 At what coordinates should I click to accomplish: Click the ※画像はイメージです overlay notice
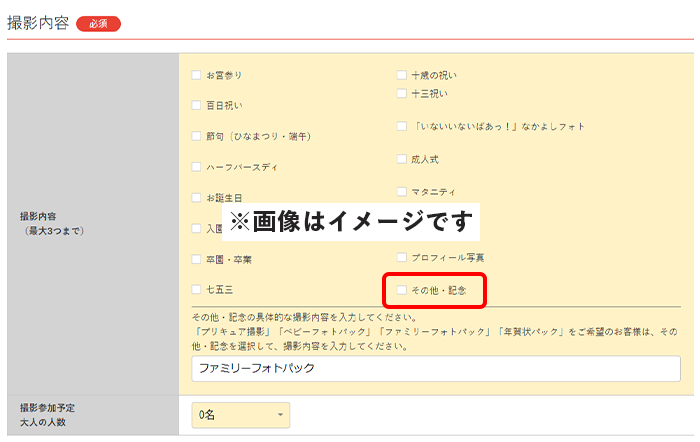coord(350,221)
